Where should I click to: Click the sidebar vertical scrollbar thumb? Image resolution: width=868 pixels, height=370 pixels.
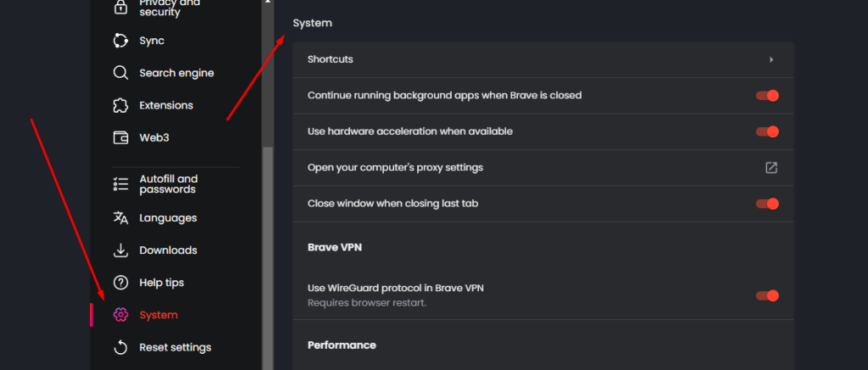pyautogui.click(x=267, y=258)
